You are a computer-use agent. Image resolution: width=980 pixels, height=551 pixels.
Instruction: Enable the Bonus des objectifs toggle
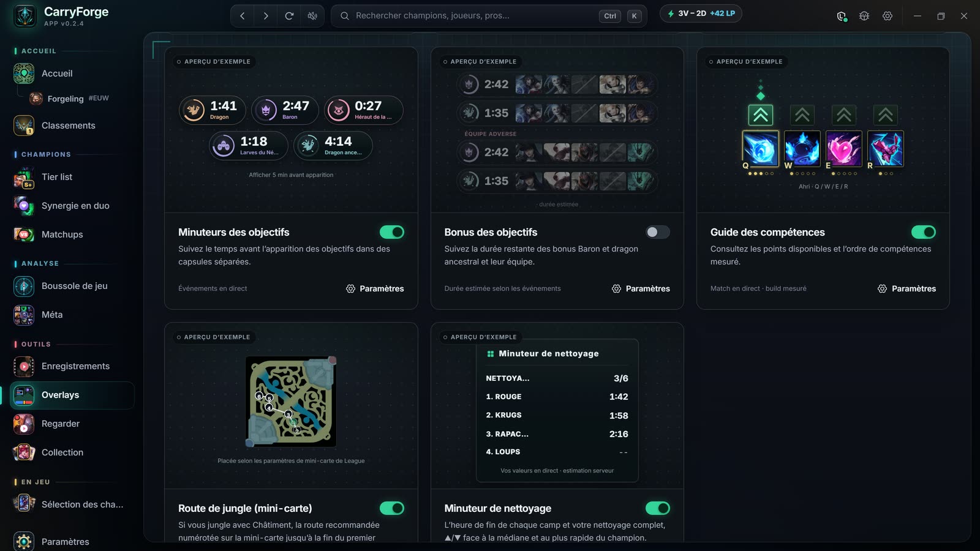coord(658,232)
